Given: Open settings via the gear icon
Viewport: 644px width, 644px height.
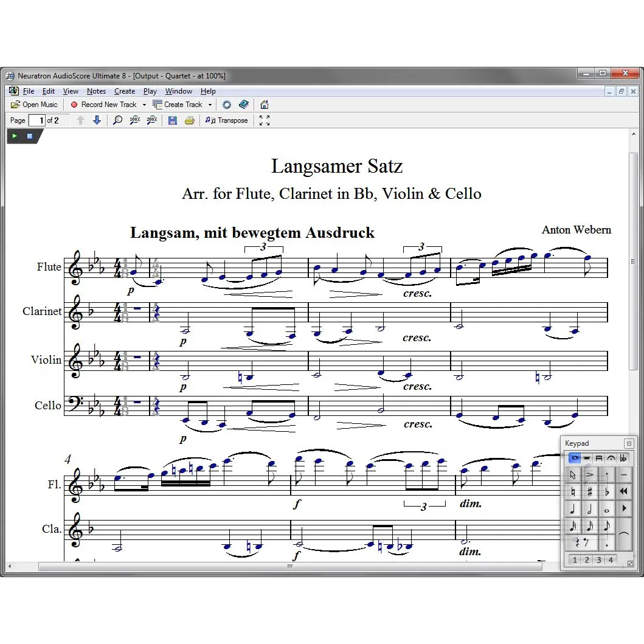Looking at the screenshot, I should coord(227,105).
